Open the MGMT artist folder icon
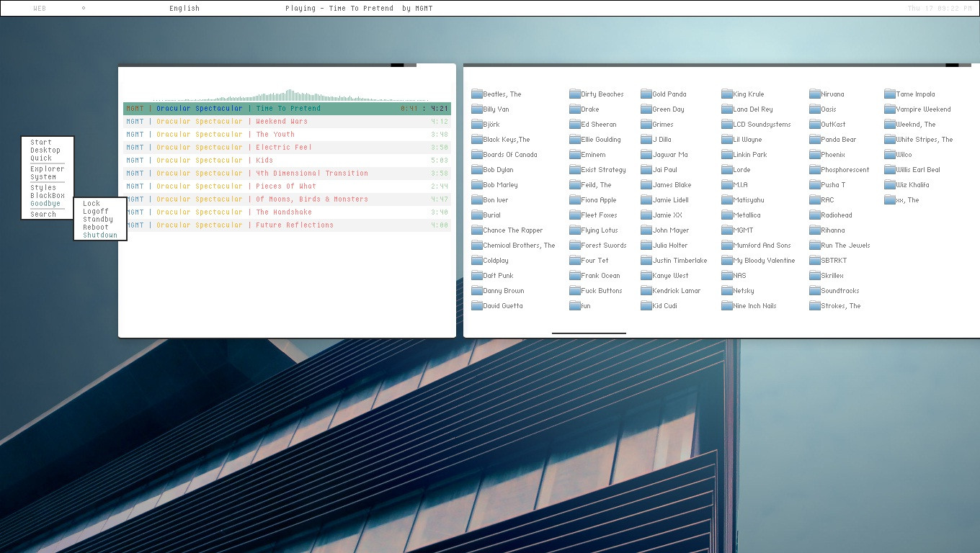Image resolution: width=980 pixels, height=553 pixels. [x=728, y=230]
